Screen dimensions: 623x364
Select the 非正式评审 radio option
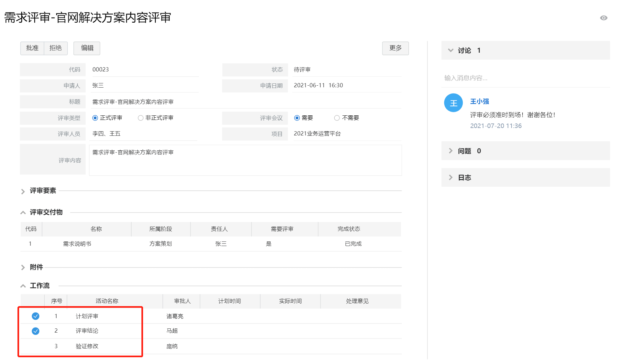(x=140, y=118)
